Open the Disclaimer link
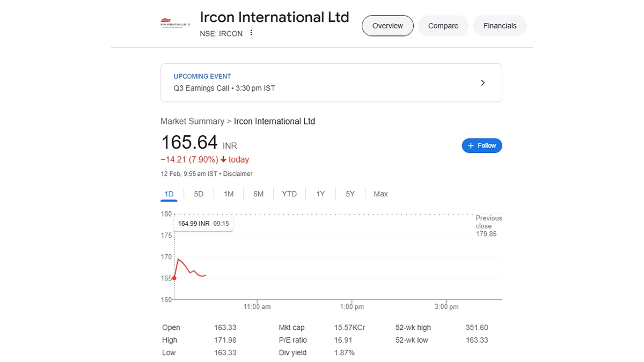Image resolution: width=644 pixels, height=362 pixels. coord(238,174)
